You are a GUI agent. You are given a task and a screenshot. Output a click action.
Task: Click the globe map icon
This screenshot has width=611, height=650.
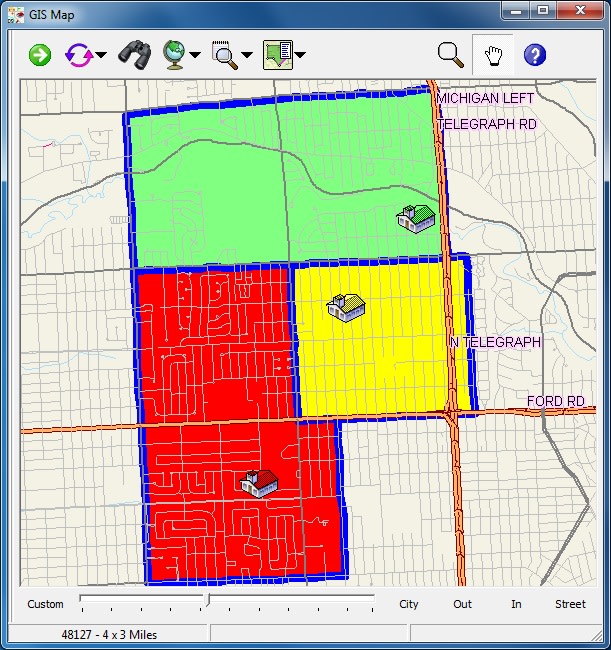[174, 55]
